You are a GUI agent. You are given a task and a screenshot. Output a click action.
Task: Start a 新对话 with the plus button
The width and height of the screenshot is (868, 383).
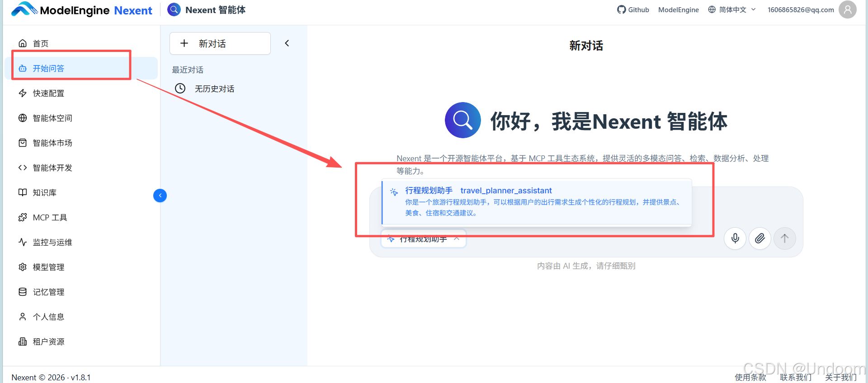pyautogui.click(x=220, y=43)
